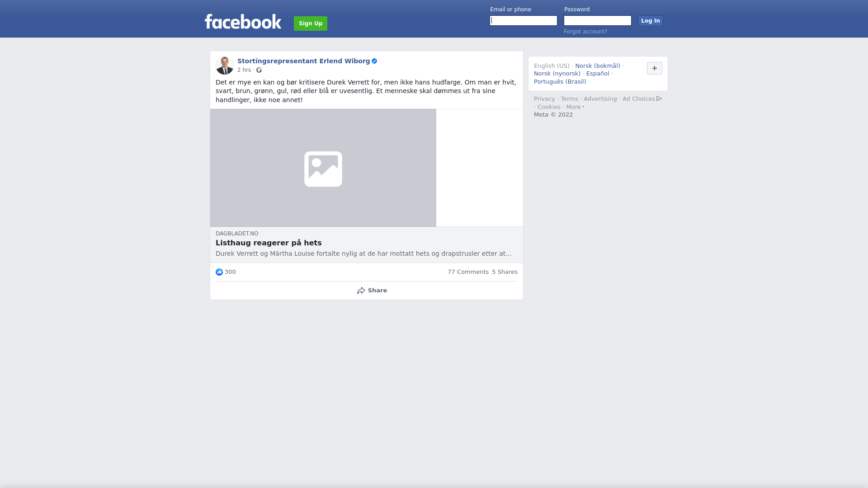Click the green Sign Up button
Screen dimensions: 868x488
click(x=311, y=23)
